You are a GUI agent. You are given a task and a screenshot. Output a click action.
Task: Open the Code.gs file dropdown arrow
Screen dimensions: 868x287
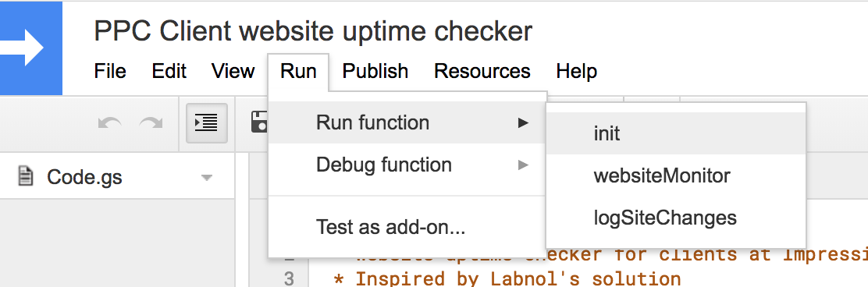[207, 178]
